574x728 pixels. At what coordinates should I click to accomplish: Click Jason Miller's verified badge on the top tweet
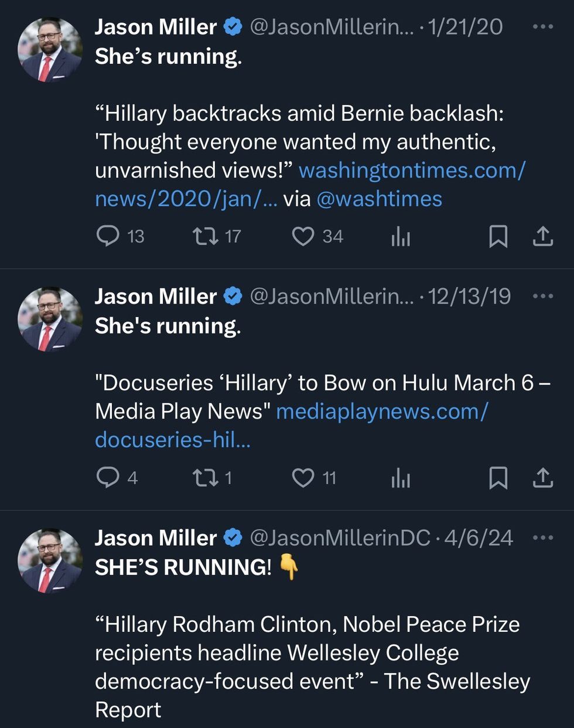click(234, 26)
